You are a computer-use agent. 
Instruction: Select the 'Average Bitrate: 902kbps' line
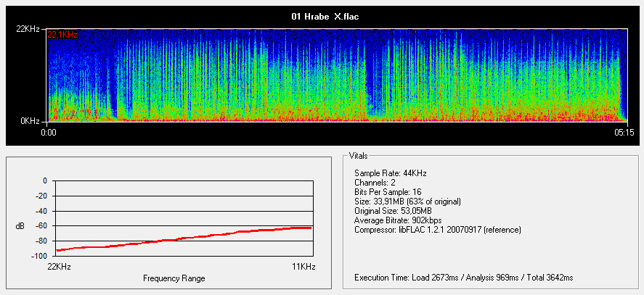click(x=398, y=220)
